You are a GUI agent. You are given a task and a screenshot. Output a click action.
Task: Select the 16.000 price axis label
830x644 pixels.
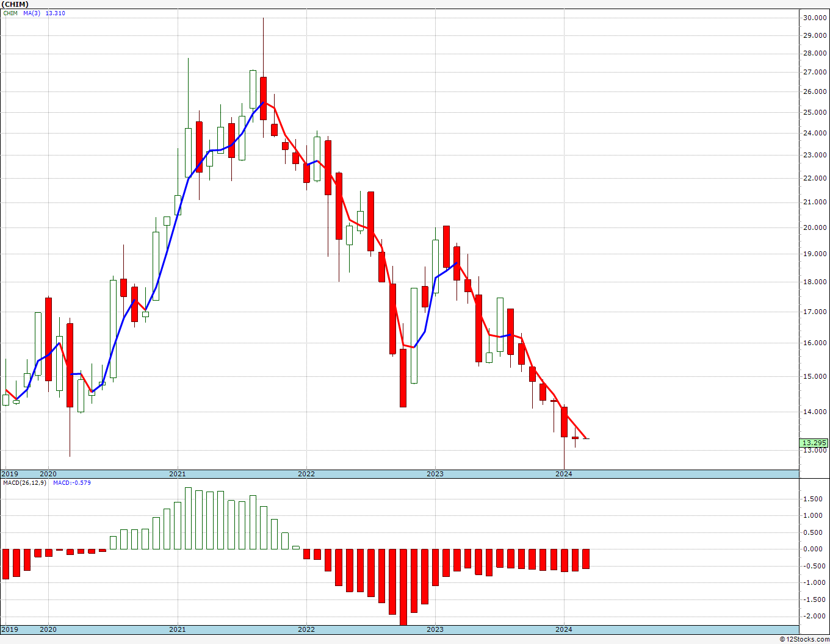coord(815,343)
